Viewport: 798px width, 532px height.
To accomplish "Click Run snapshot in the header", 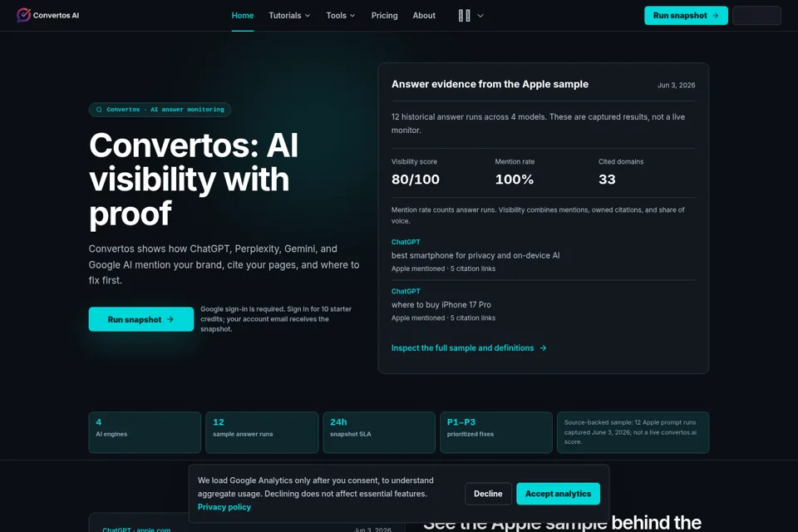I will pyautogui.click(x=686, y=15).
